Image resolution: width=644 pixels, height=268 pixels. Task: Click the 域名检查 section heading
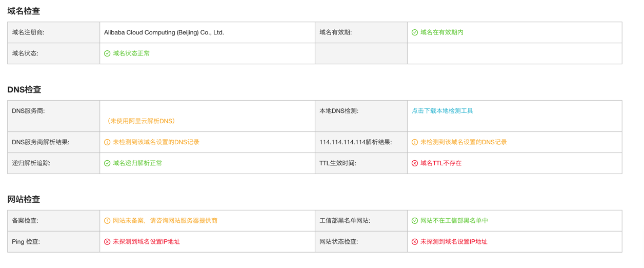coord(24,11)
